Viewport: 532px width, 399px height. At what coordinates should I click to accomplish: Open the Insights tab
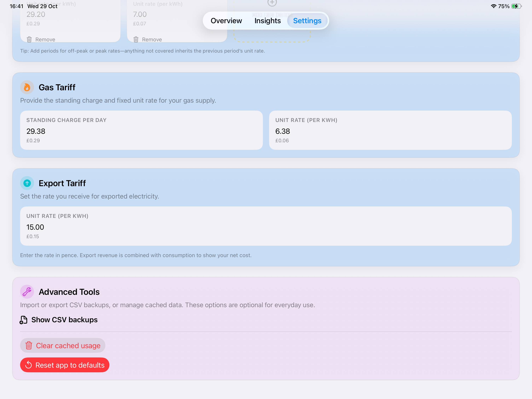point(267,21)
